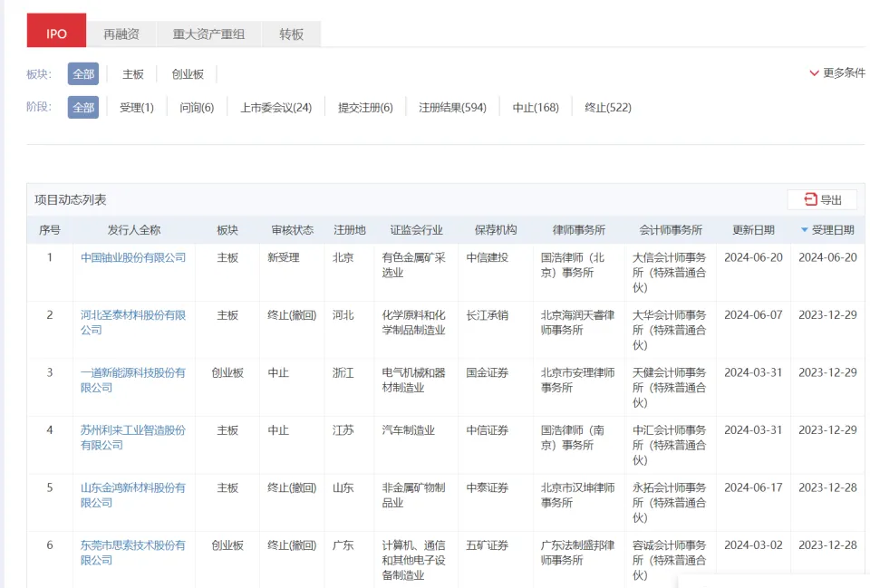Filter board by 创业板

[188, 74]
